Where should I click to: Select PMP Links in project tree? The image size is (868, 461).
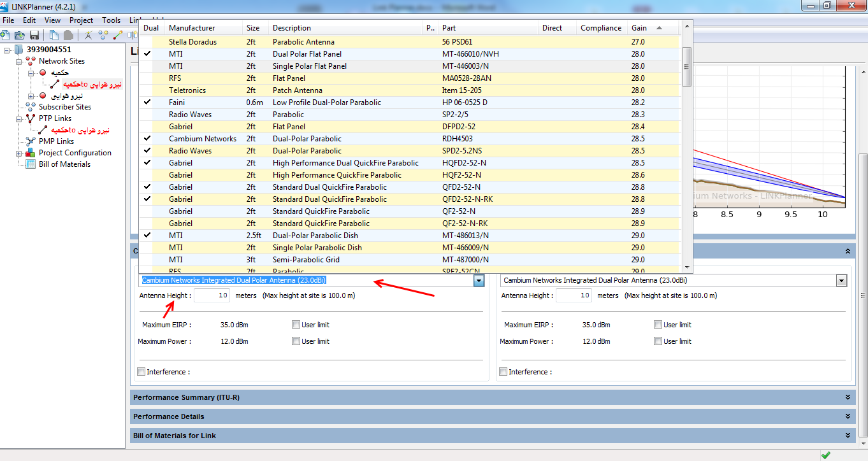coord(56,141)
